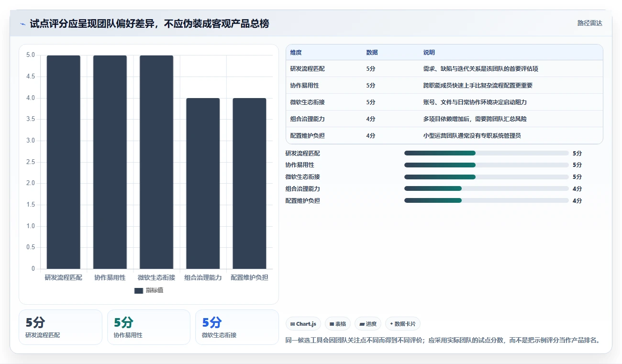Click the 路径雷达 label
622x364 pixels.
click(589, 23)
